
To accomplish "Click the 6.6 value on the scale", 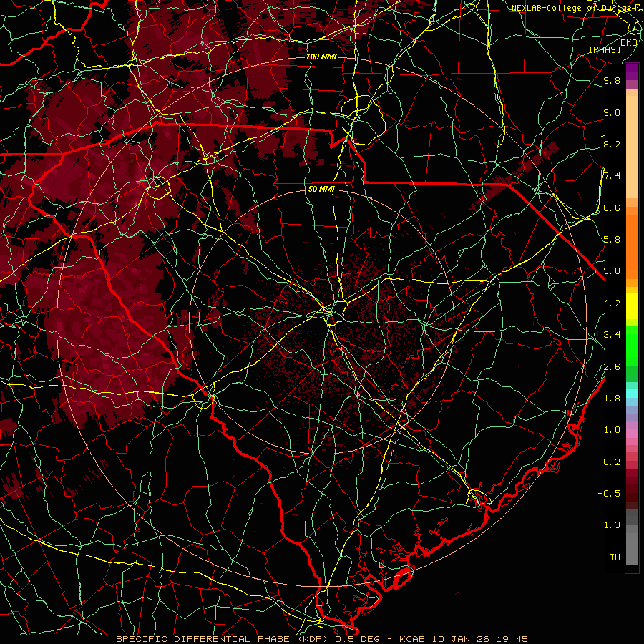I will pyautogui.click(x=612, y=208).
